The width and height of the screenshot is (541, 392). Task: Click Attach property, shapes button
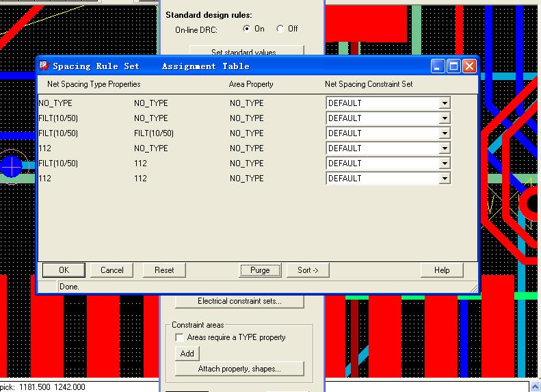point(239,369)
